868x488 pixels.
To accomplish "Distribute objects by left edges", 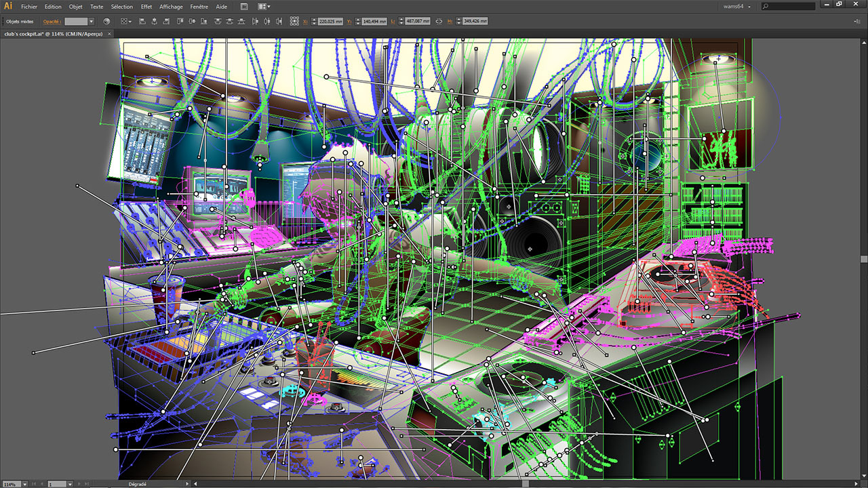I will tap(255, 22).
